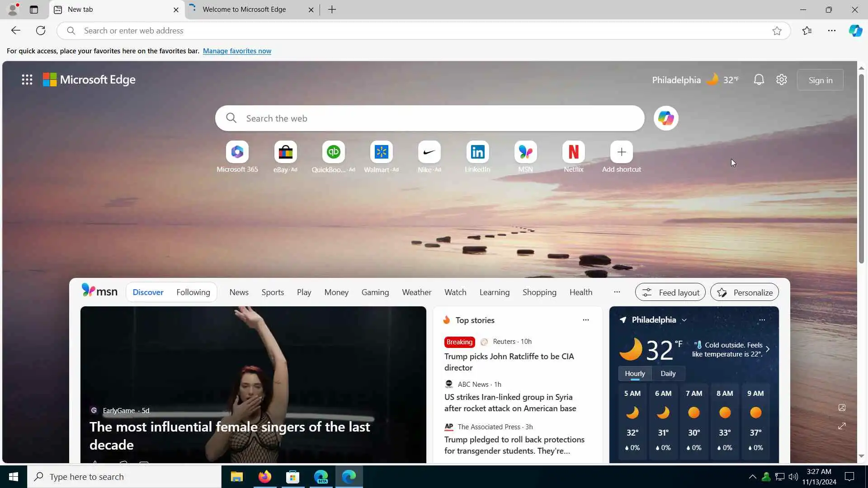Open the Sports feed category
The image size is (868, 488).
273,292
